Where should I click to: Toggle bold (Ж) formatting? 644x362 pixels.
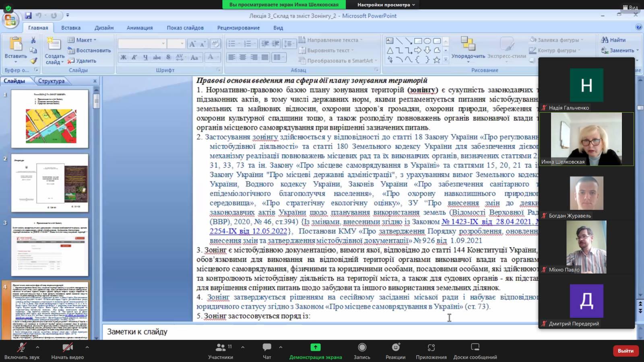123,57
